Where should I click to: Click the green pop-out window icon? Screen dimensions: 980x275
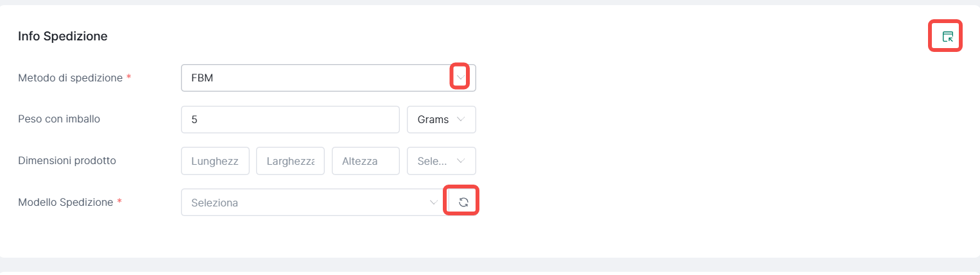point(947,37)
